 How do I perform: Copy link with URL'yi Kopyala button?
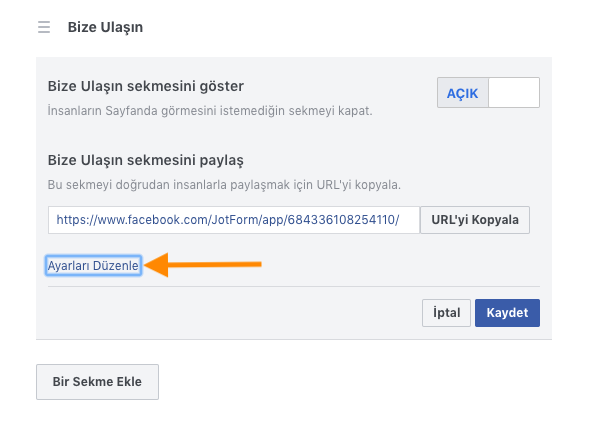(x=475, y=220)
